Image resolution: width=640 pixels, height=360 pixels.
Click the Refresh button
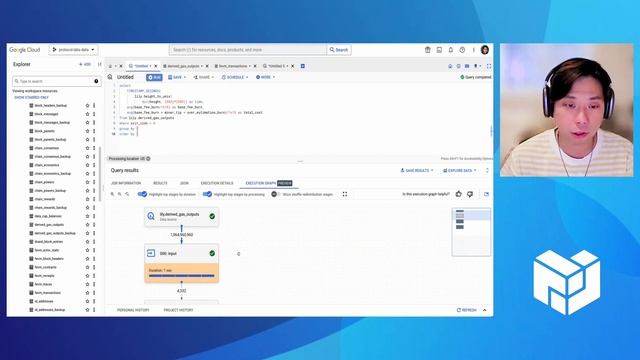pyautogui.click(x=467, y=310)
